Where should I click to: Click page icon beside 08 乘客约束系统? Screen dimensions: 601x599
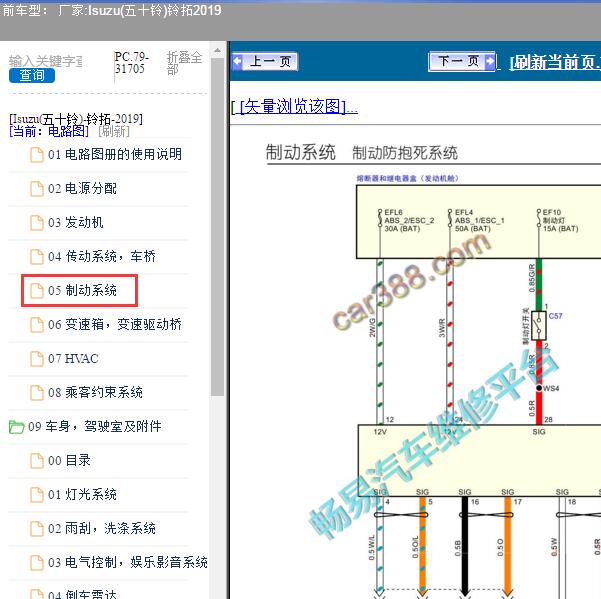(37, 393)
